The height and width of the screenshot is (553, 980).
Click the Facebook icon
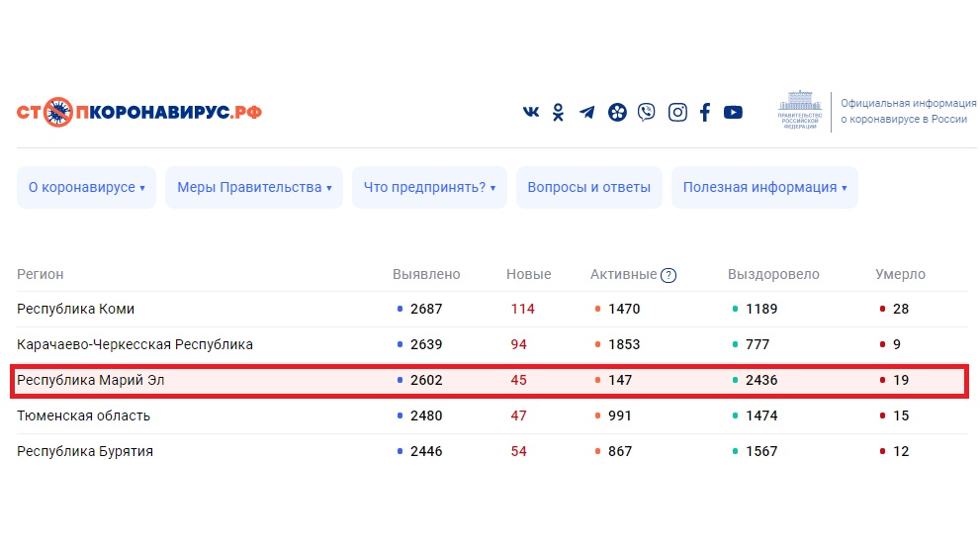click(x=705, y=113)
